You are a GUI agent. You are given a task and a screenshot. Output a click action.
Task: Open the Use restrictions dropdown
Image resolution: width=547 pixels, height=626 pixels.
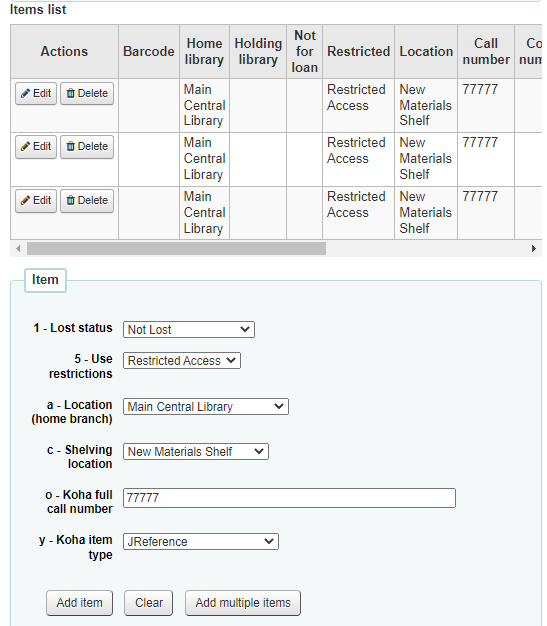(182, 361)
